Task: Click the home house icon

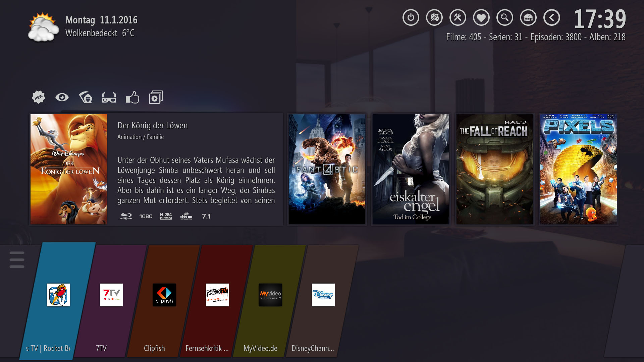Action: pyautogui.click(x=528, y=17)
